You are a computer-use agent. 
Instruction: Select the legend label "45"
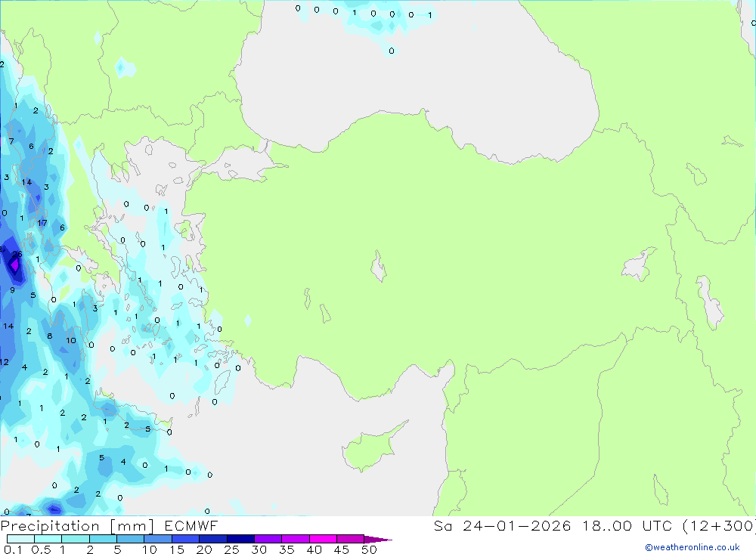342,549
